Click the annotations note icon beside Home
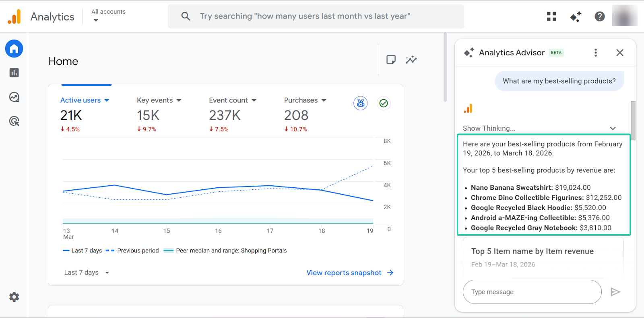Screen dimensions: 644x318 click(x=391, y=60)
